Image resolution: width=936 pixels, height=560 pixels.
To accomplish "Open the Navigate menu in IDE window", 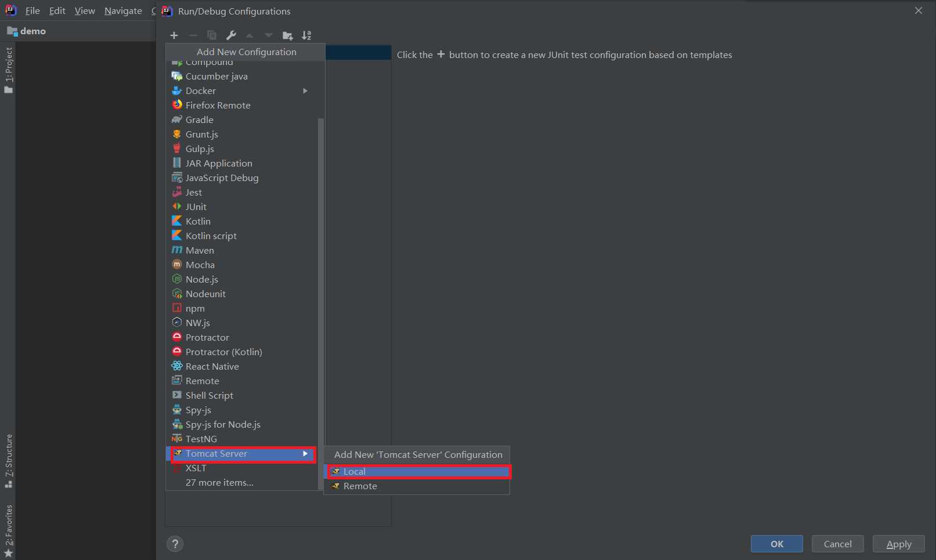I will tap(123, 10).
